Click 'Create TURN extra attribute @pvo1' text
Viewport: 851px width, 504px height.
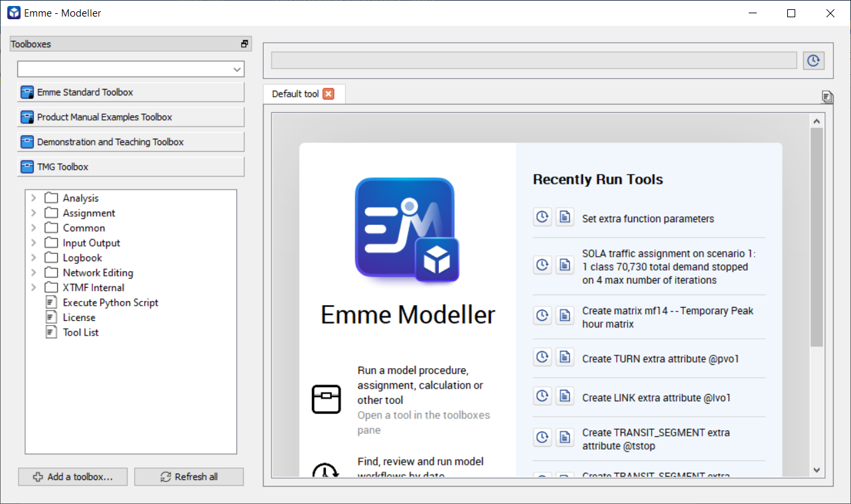(660, 358)
